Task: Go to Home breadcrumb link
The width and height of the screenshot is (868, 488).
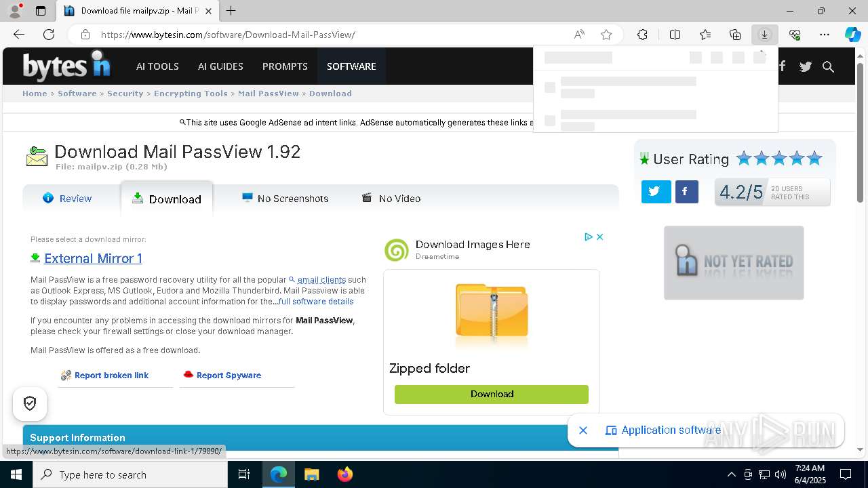Action: (35, 94)
